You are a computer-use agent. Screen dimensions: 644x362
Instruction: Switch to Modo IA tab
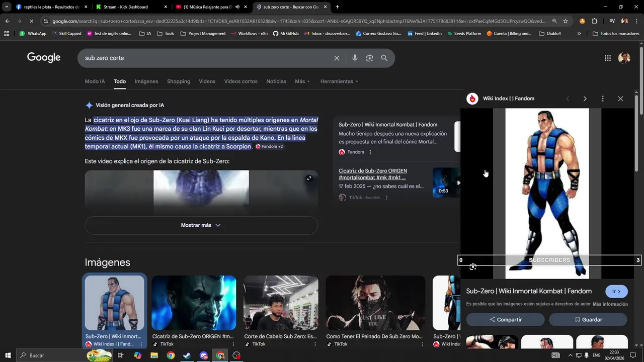(95, 81)
